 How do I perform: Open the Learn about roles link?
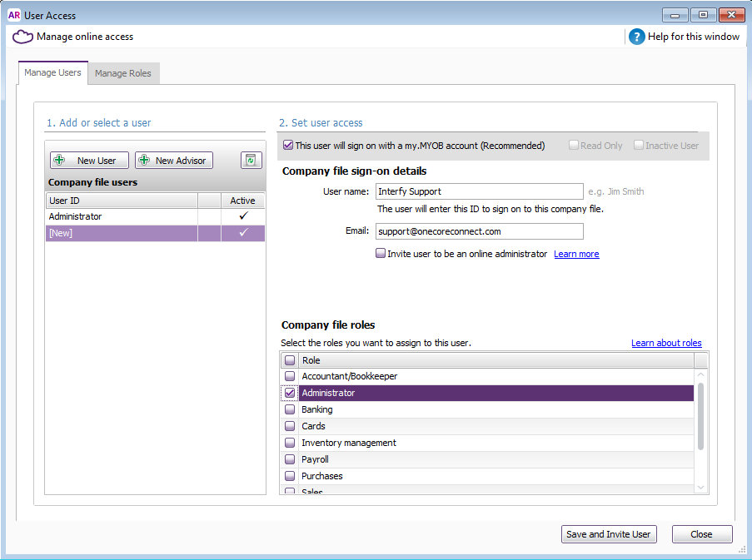[x=666, y=343]
